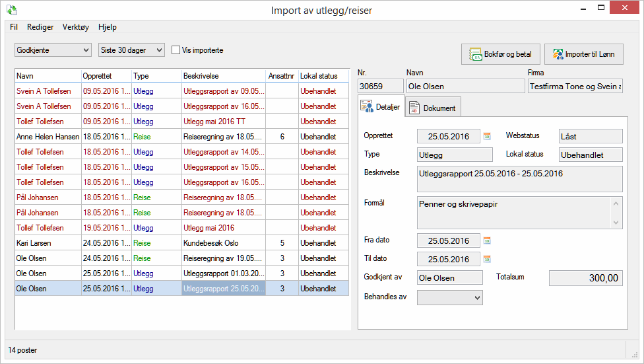Open calendar picker beside Til dato
The width and height of the screenshot is (644, 364).
pos(488,259)
